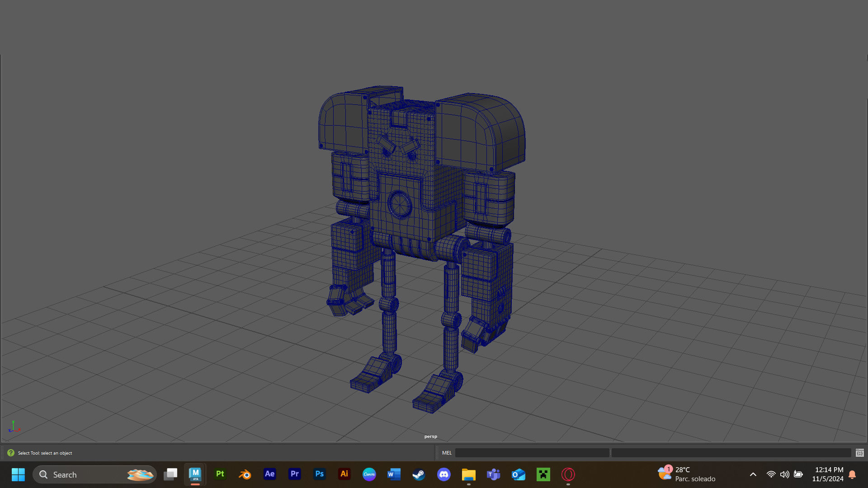
Task: Open After Effects from the taskbar
Action: pyautogui.click(x=270, y=474)
